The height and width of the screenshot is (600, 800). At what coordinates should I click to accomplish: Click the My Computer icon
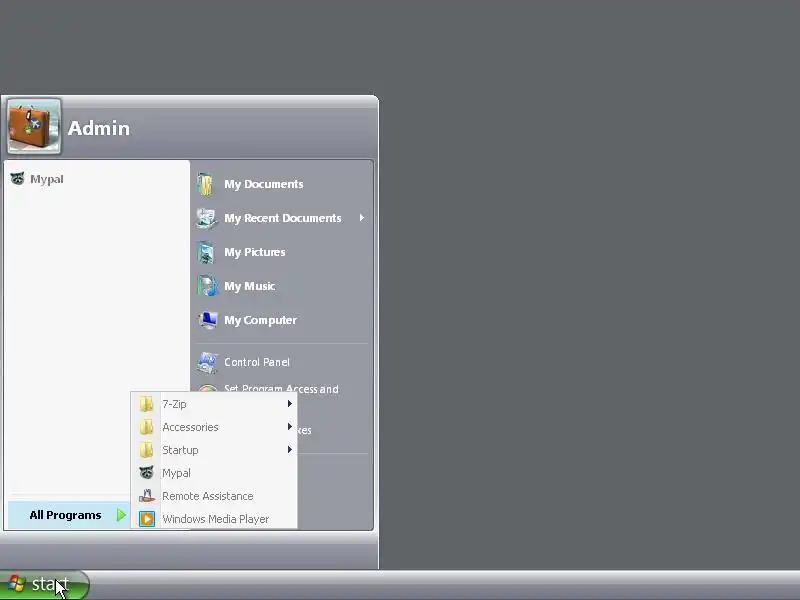pyautogui.click(x=207, y=320)
